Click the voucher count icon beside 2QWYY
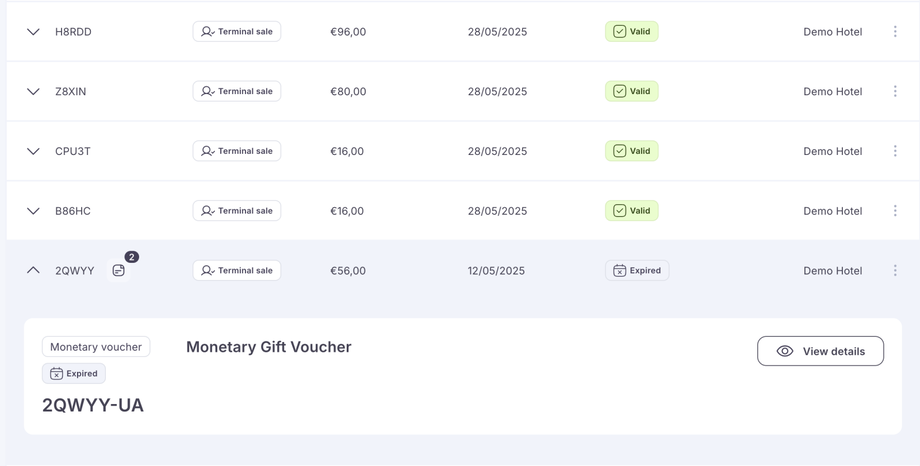Viewport: 920px width, 466px height. pyautogui.click(x=119, y=270)
